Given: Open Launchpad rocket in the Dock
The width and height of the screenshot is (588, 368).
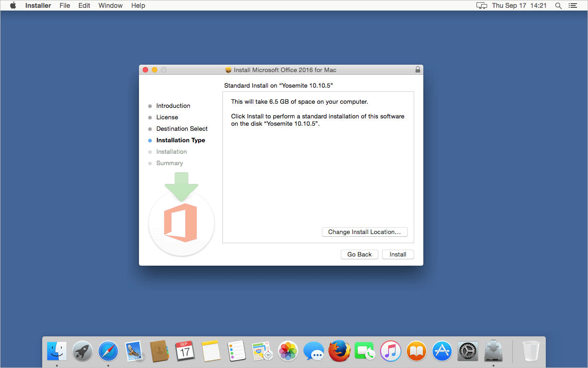Looking at the screenshot, I should click(x=83, y=351).
